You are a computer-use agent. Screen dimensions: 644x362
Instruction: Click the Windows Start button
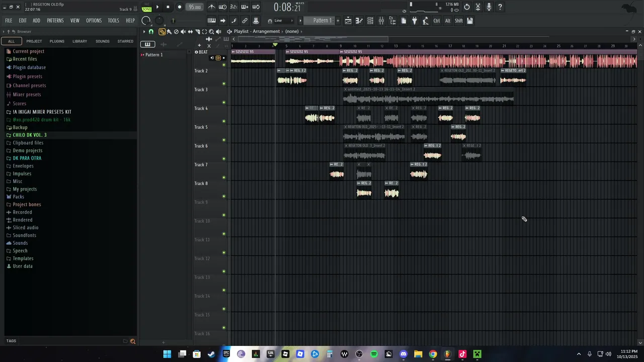click(167, 354)
